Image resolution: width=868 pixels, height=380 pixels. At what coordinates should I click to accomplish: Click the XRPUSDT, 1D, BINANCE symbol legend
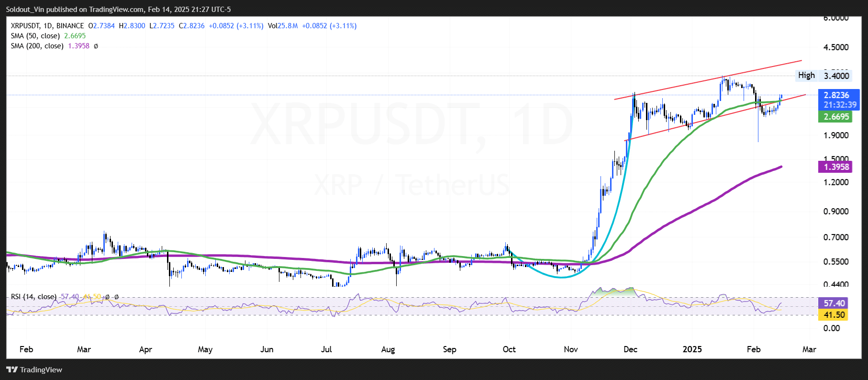pyautogui.click(x=47, y=26)
